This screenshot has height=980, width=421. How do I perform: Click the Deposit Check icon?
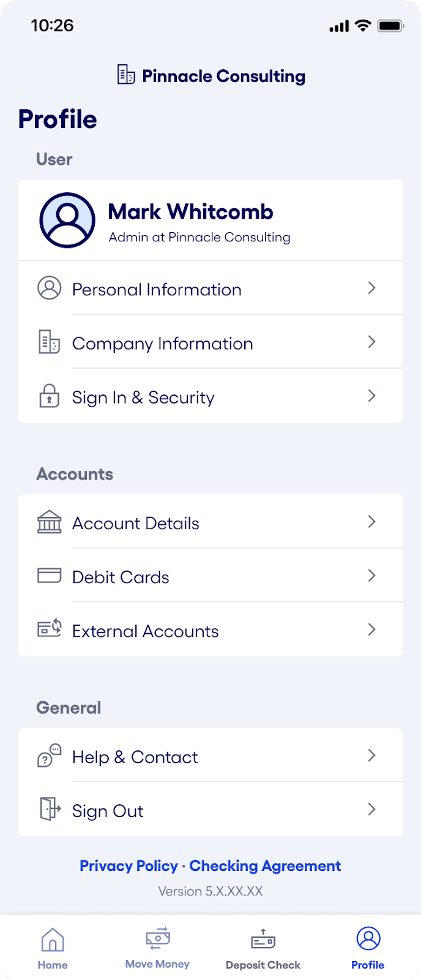pos(262,939)
